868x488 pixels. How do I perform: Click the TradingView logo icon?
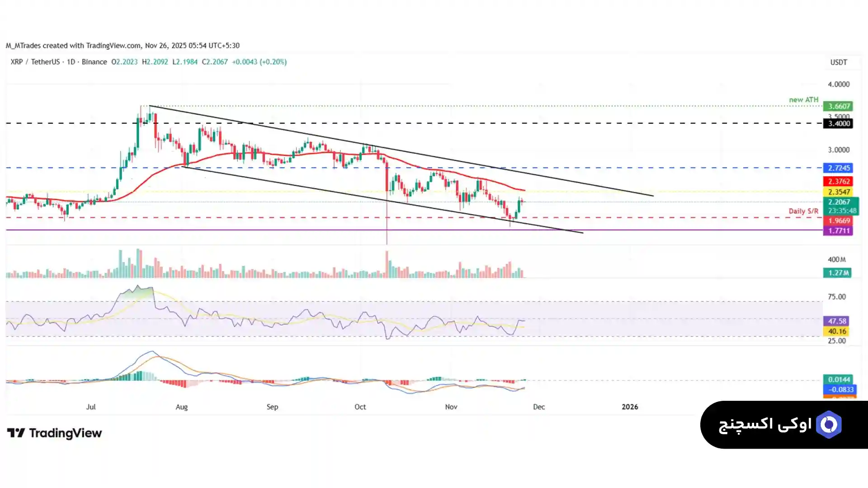click(x=16, y=433)
